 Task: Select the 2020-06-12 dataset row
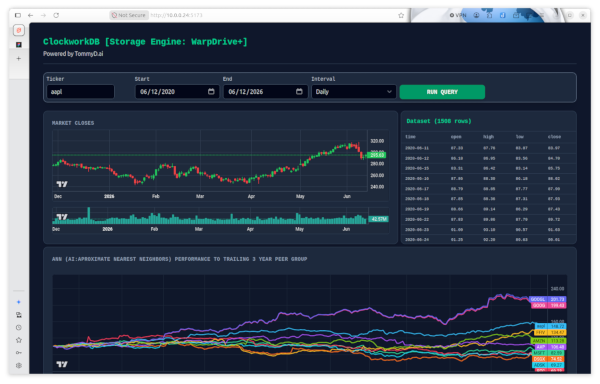[489, 158]
